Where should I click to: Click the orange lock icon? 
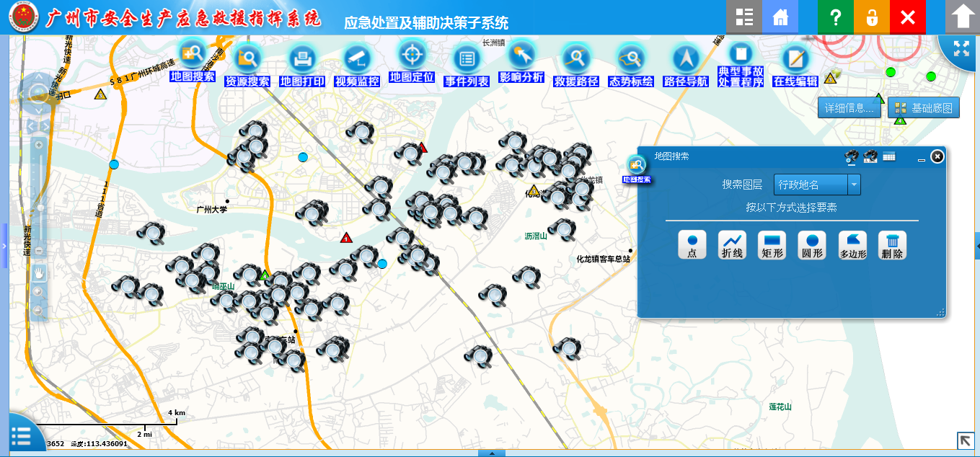(x=872, y=17)
